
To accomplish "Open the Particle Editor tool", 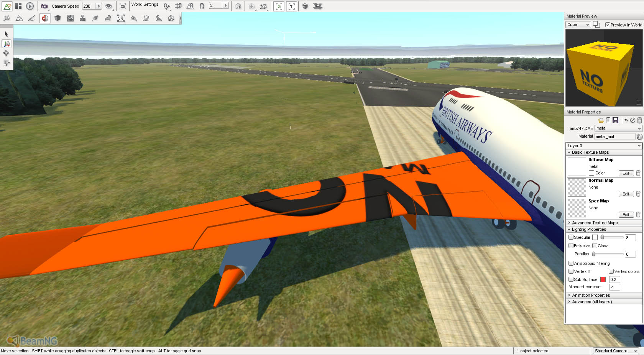I will click(133, 18).
